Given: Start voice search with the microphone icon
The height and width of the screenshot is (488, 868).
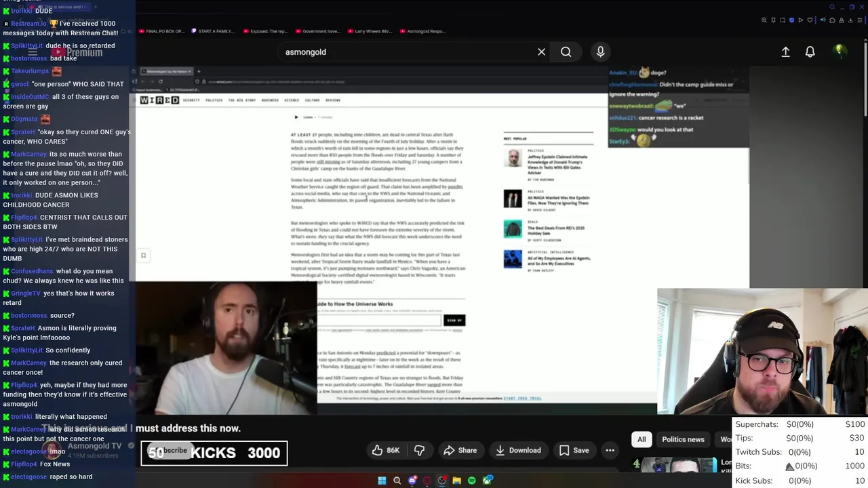Looking at the screenshot, I should [x=600, y=52].
